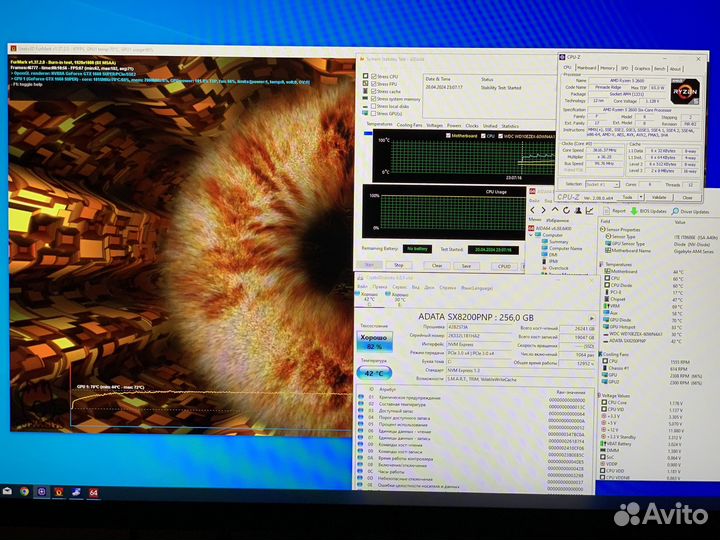Click AIDA64 refresh icon
Viewport: 720px width, 540px height.
point(567,210)
